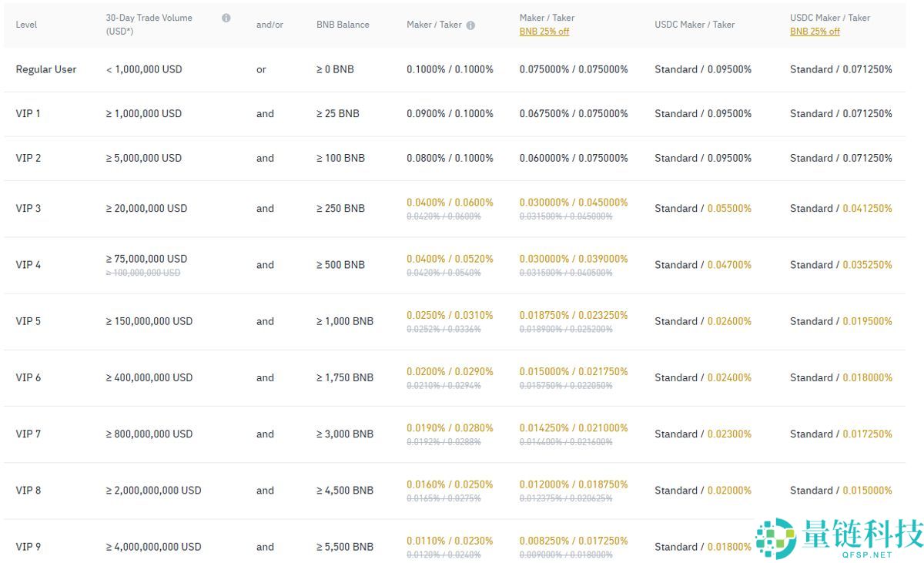Click the 0.0900% / 0.1000% fee cell

pos(450,114)
